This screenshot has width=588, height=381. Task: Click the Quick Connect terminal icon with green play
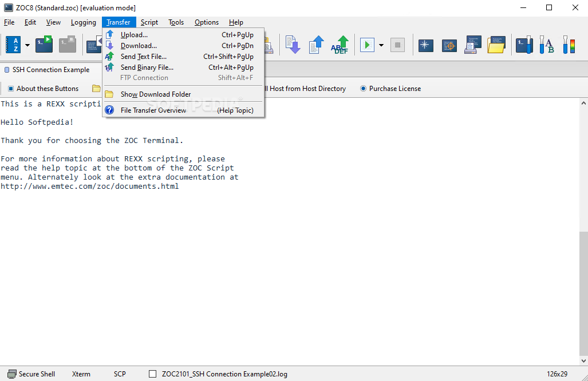(44, 45)
